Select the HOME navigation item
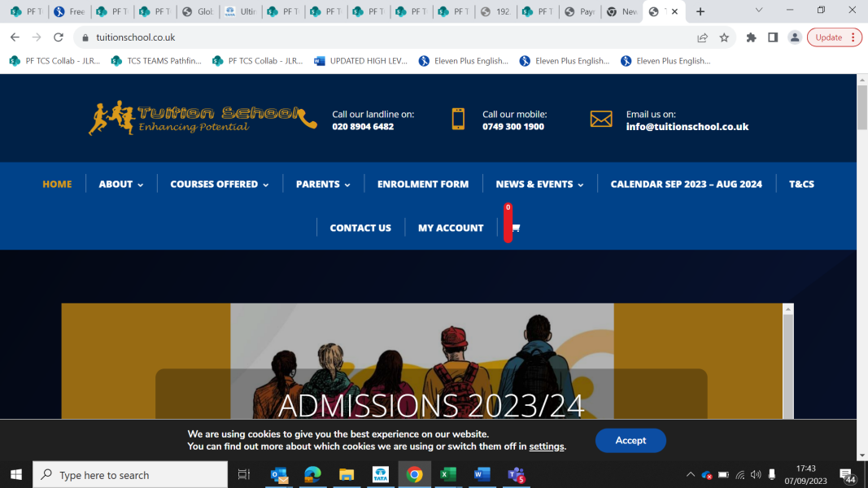 pyautogui.click(x=57, y=184)
